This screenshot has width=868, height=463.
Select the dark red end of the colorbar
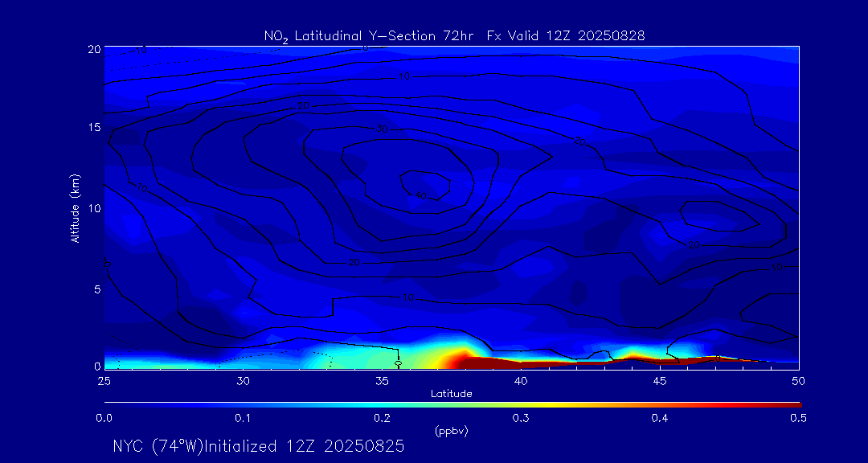pyautogui.click(x=784, y=404)
